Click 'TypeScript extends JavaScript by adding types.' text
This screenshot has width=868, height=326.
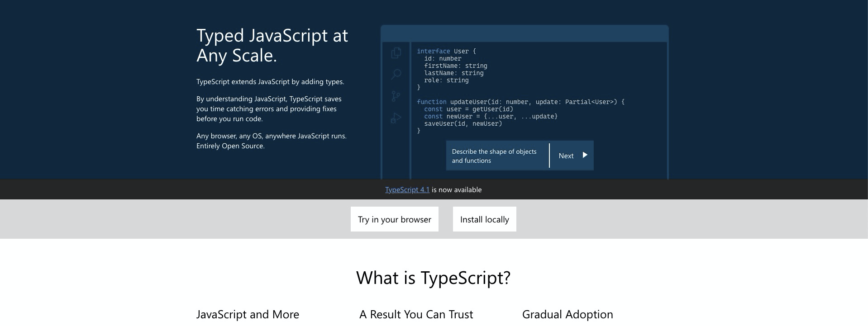tap(270, 82)
